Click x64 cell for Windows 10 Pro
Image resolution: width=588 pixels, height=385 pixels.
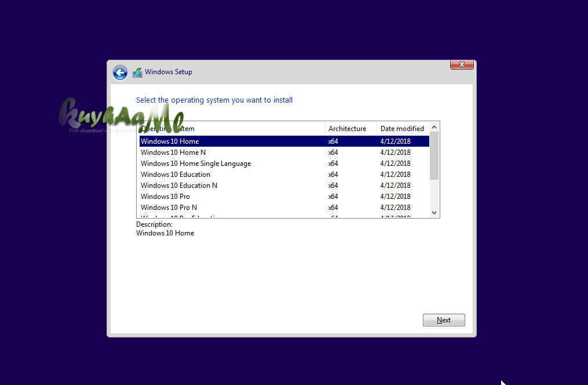click(333, 197)
